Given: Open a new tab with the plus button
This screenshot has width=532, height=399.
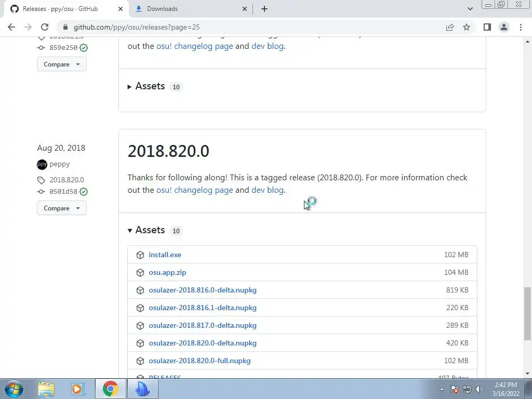Looking at the screenshot, I should click(264, 9).
